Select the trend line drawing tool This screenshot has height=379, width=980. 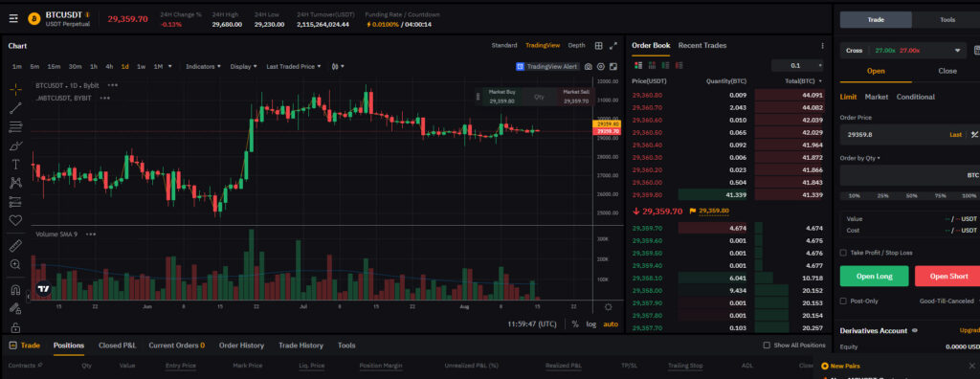15,108
